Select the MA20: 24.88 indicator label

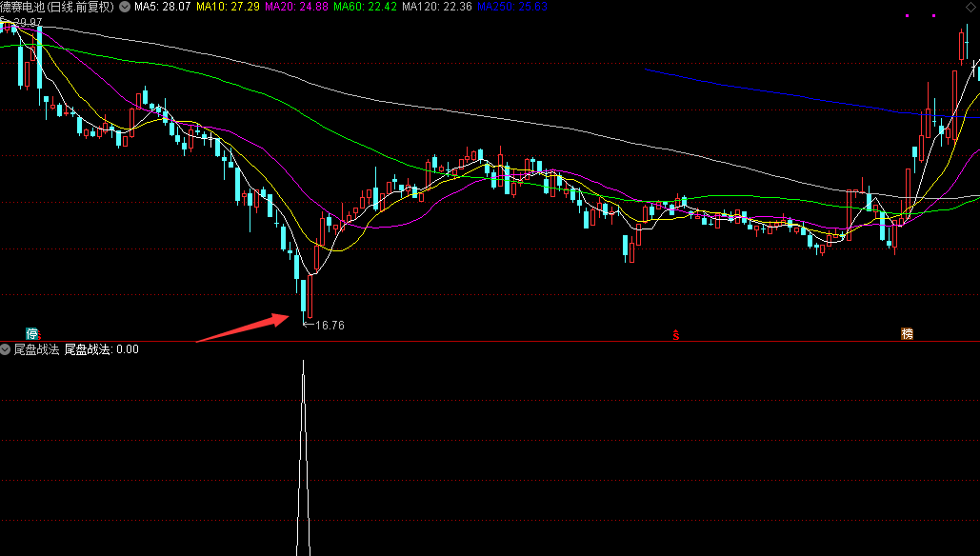click(296, 7)
